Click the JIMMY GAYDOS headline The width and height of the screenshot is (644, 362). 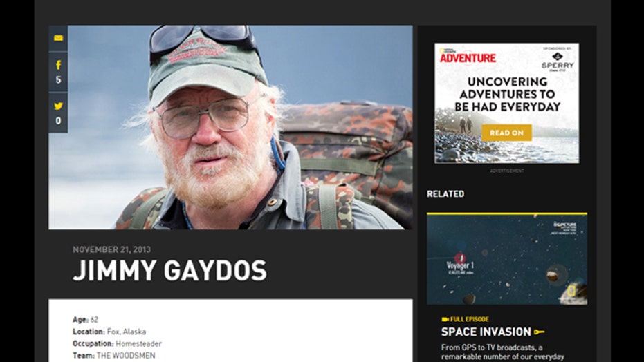point(169,271)
